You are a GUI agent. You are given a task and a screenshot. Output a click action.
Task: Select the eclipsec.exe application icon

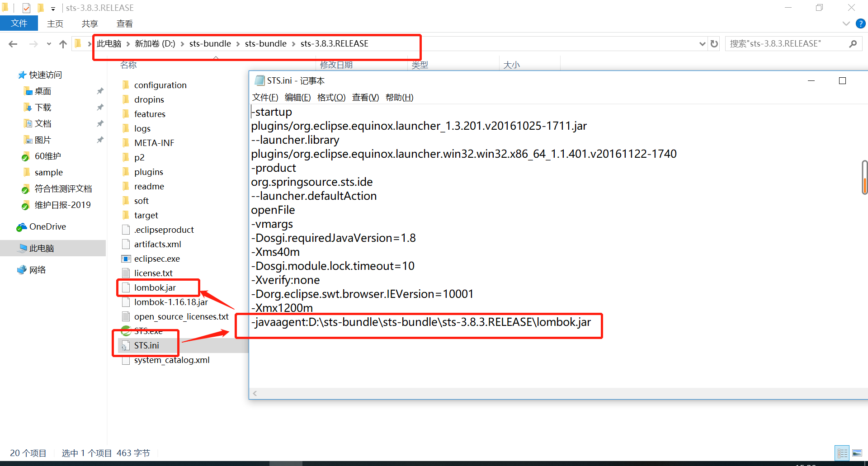(x=126, y=259)
